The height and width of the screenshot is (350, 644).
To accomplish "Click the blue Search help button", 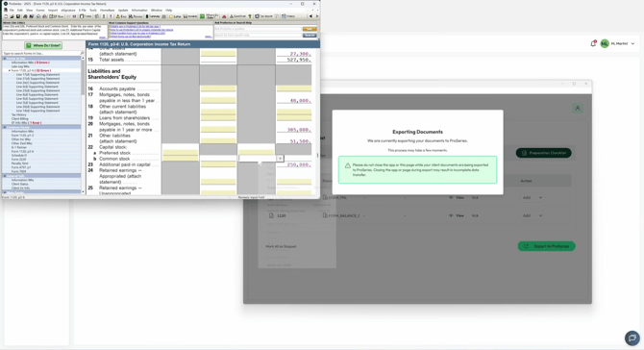I will pyautogui.click(x=310, y=36).
